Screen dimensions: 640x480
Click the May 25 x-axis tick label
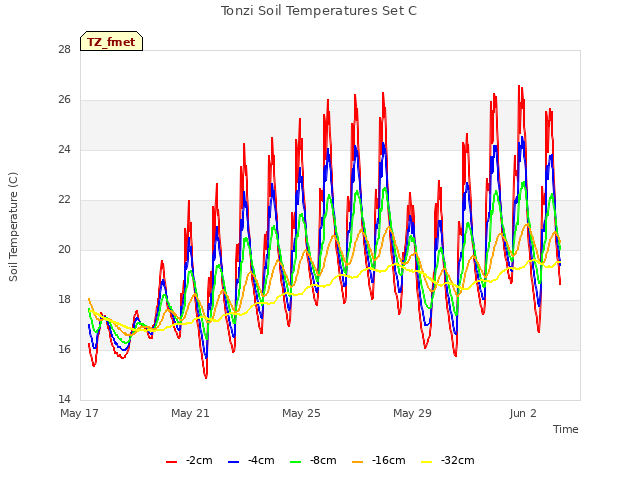pos(301,413)
